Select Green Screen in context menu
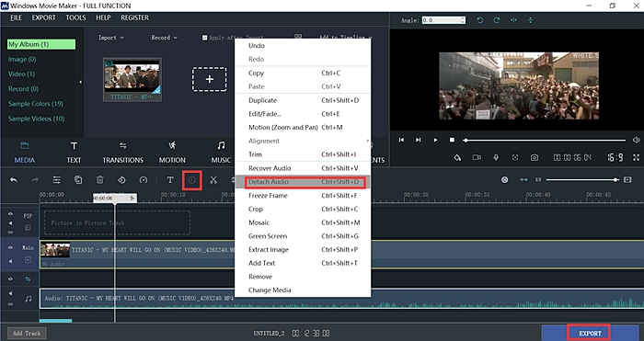The height and width of the screenshot is (341, 644). click(x=303, y=236)
